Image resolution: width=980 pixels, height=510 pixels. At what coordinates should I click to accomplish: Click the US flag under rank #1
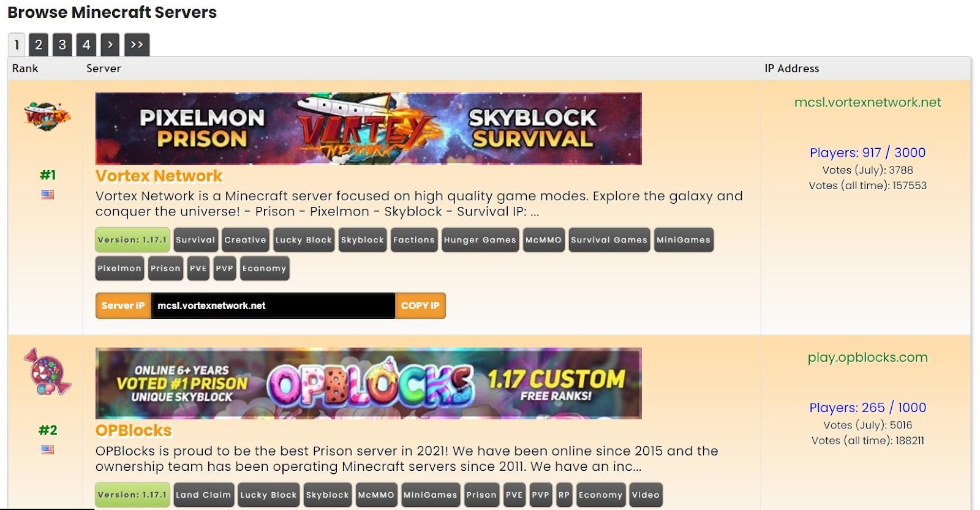click(48, 195)
